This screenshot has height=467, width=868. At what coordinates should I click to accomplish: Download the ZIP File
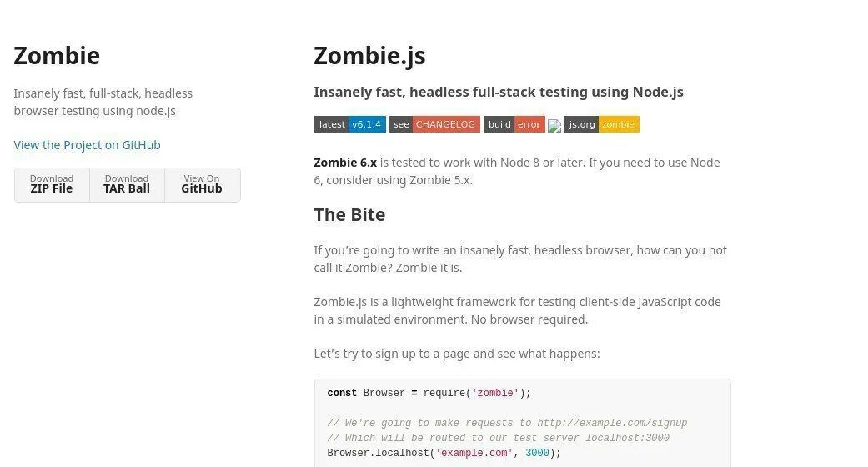(x=52, y=184)
